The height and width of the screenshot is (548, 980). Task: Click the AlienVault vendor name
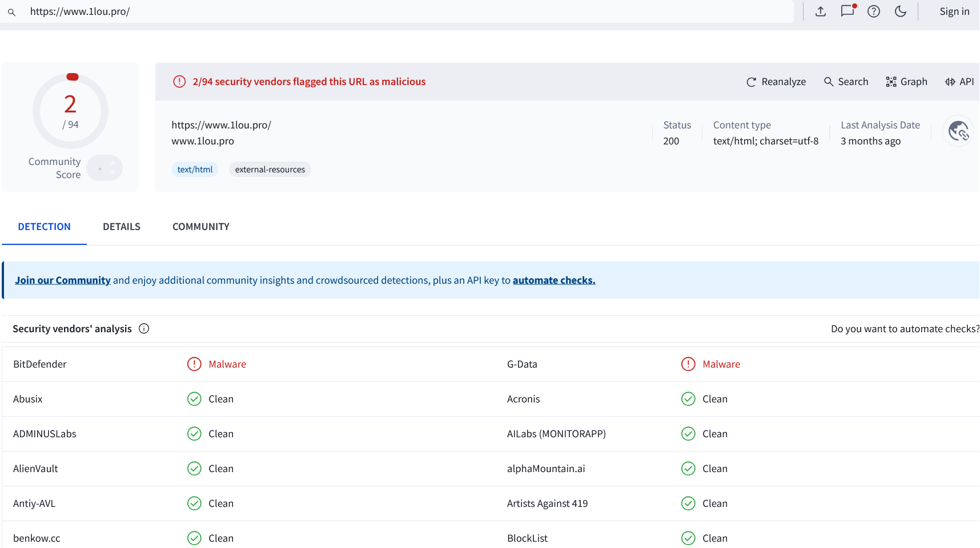pos(35,469)
